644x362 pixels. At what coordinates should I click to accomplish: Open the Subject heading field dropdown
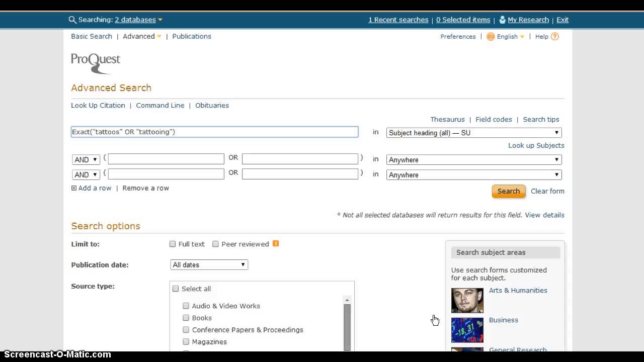[473, 133]
